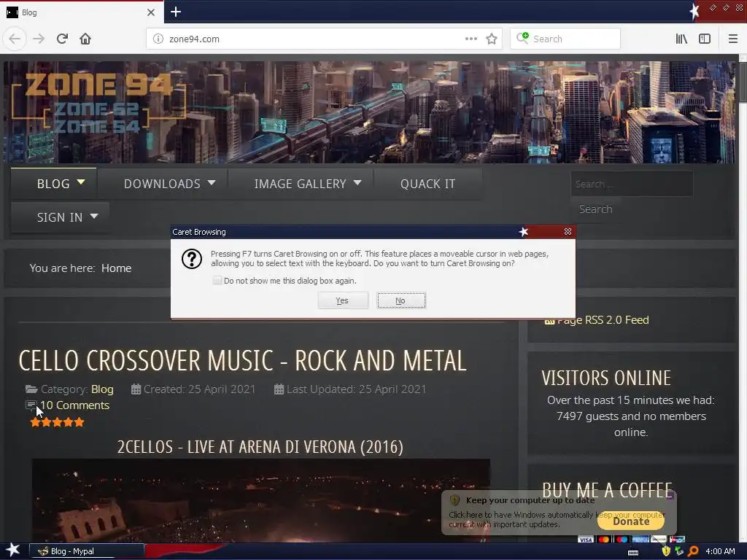Show site information icon in address bar
This screenshot has width=747, height=560.
158,39
